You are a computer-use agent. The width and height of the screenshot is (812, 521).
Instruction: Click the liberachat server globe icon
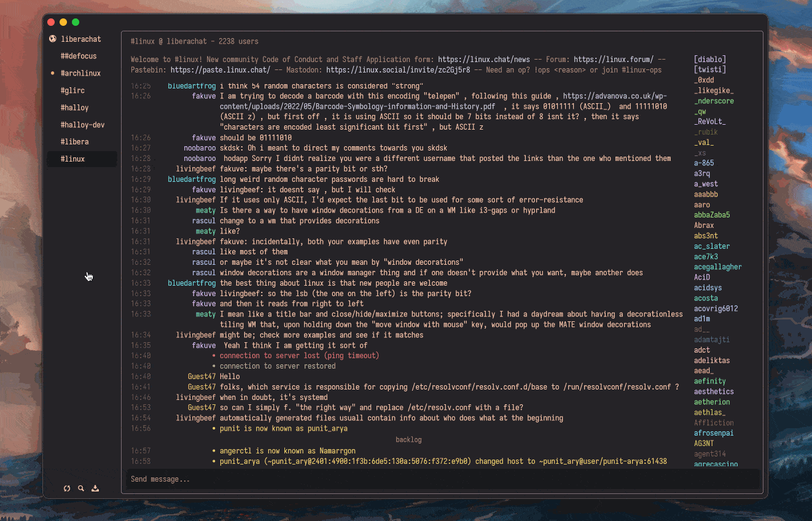[53, 39]
